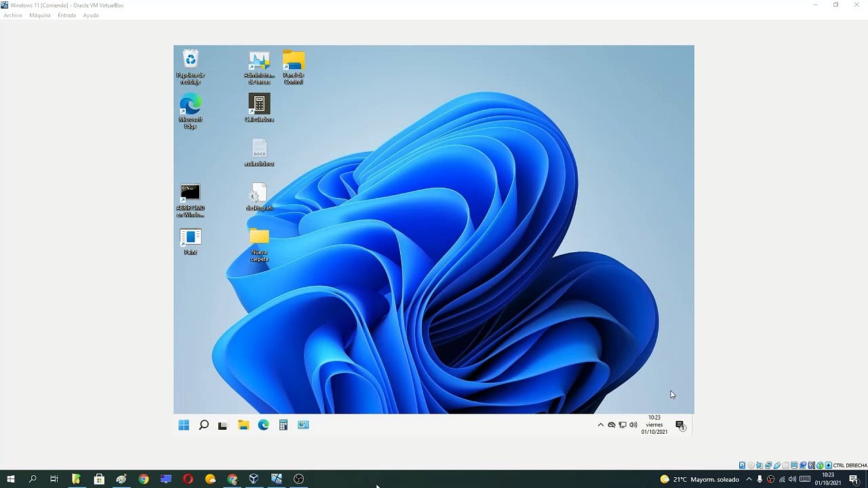Select the ABRIR CMD en Windows shortcut

pyautogui.click(x=191, y=201)
